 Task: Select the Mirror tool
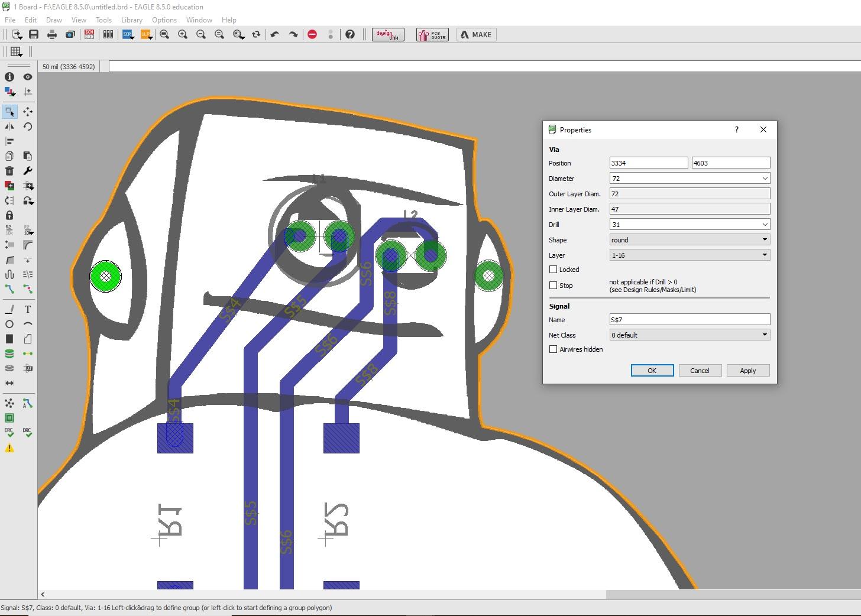coord(9,127)
